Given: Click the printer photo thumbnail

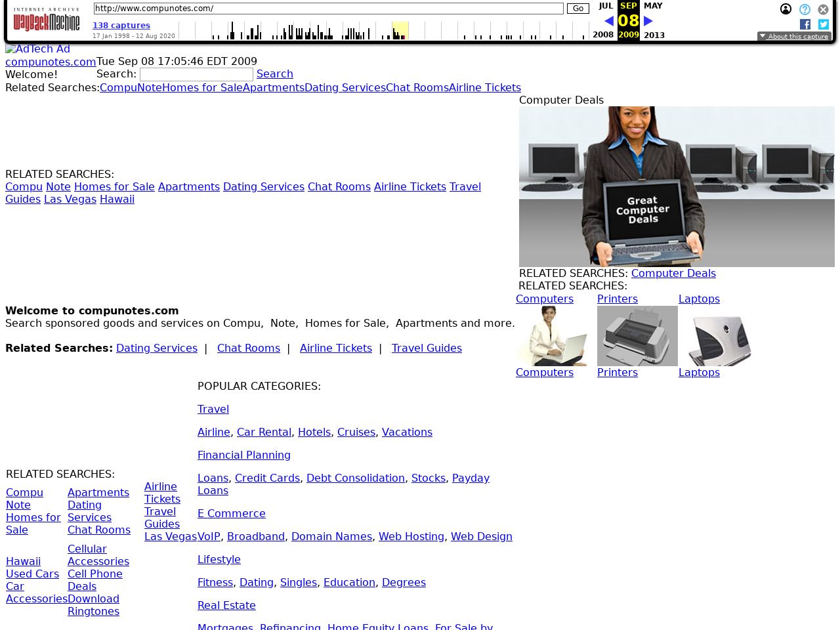Looking at the screenshot, I should pos(637,336).
